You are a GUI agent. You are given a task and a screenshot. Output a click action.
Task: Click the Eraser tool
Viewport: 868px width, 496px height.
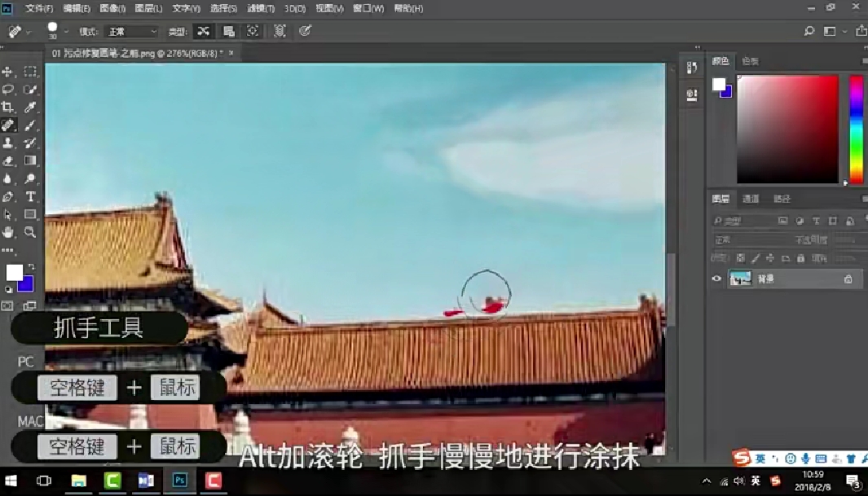click(x=8, y=161)
